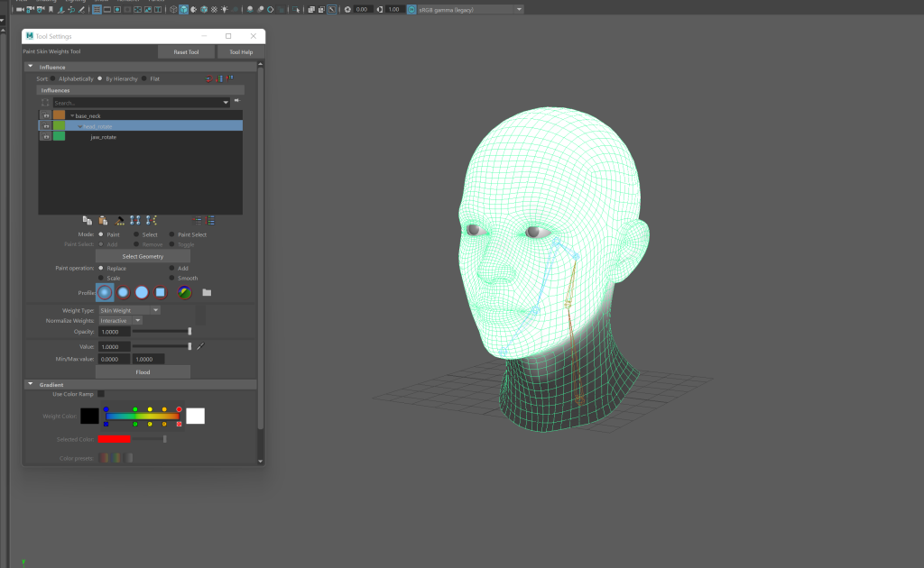Set paint operation to Smooth

172,279
